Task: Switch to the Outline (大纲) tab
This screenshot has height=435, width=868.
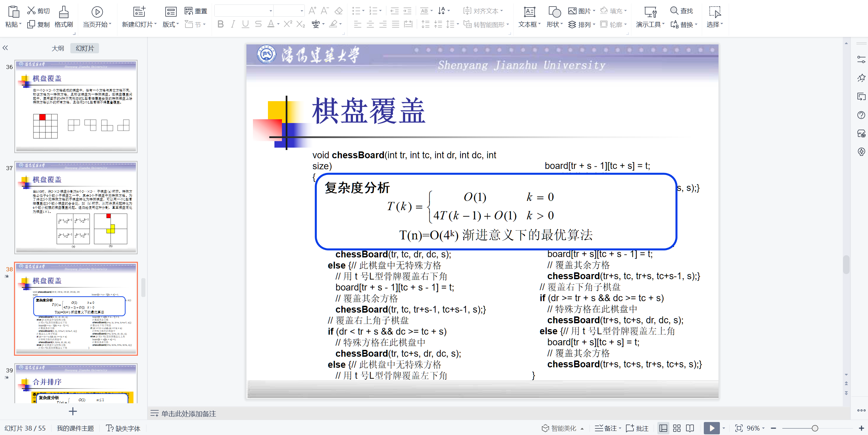Action: pos(58,48)
